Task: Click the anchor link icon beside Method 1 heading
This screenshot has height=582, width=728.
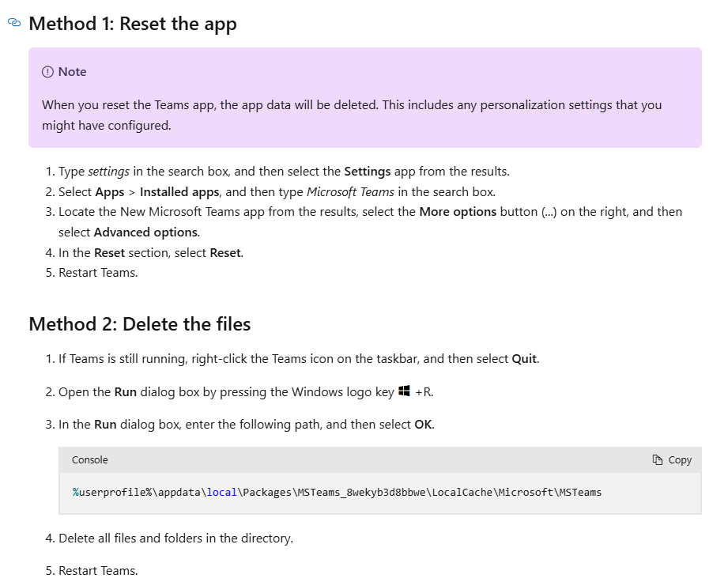Action: pos(13,24)
